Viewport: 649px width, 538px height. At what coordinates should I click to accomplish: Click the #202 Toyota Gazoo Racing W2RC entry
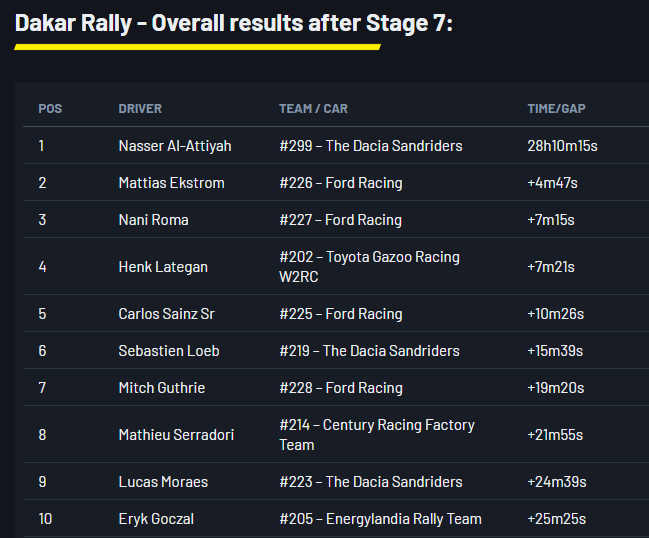369,267
